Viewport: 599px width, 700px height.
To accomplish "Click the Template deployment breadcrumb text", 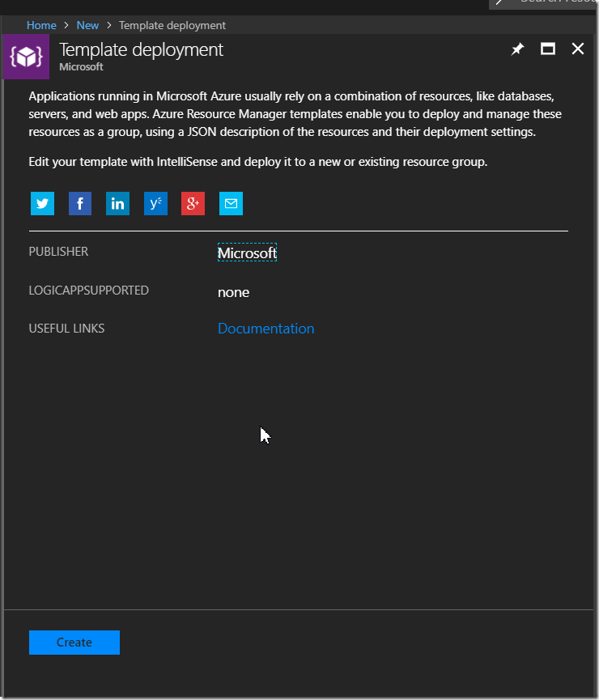I will pyautogui.click(x=172, y=25).
